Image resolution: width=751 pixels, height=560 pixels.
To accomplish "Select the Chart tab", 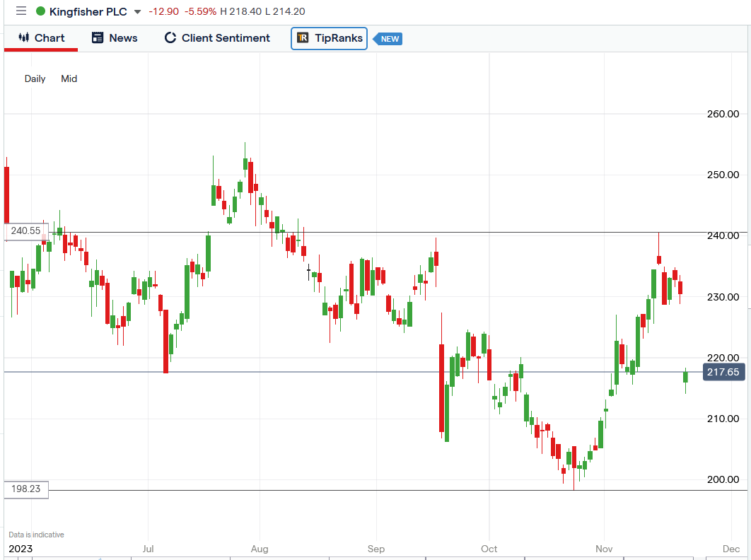I will click(x=41, y=38).
